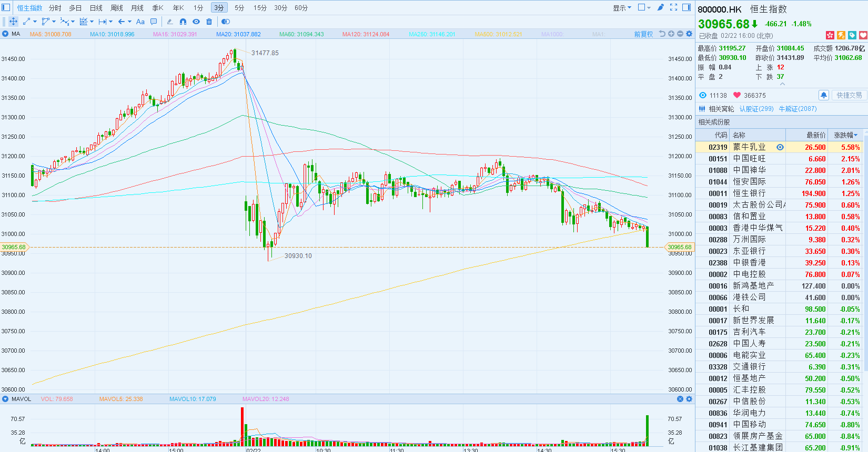Select the 中国旺旺 stock row
This screenshot has width=868, height=452.
coord(780,159)
